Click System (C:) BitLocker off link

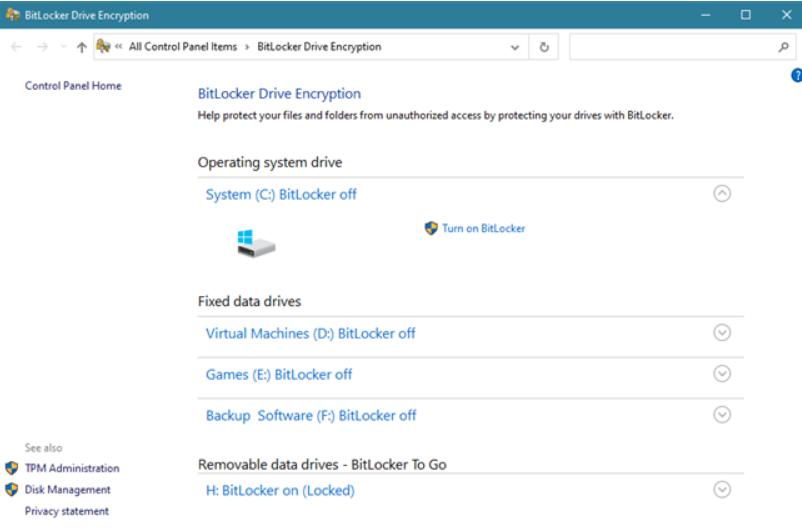(x=281, y=194)
